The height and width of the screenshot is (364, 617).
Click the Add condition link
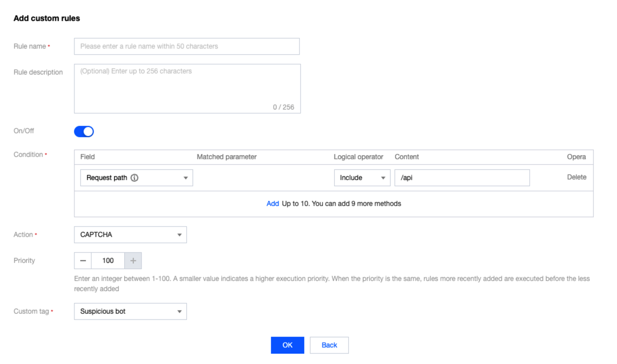click(x=273, y=204)
